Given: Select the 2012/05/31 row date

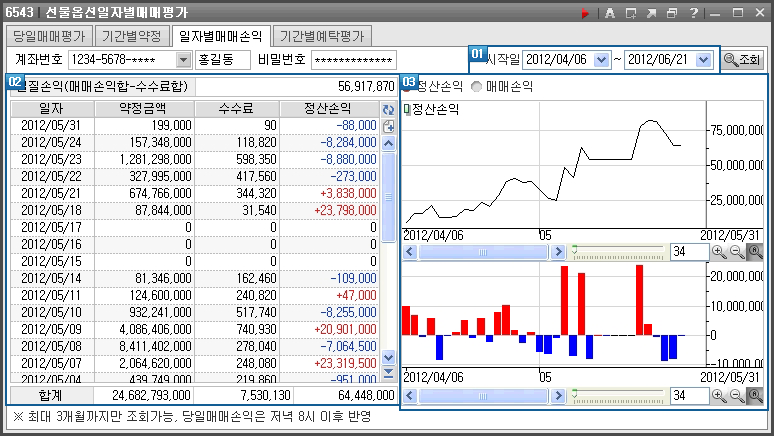Looking at the screenshot, I should pyautogui.click(x=51, y=125).
